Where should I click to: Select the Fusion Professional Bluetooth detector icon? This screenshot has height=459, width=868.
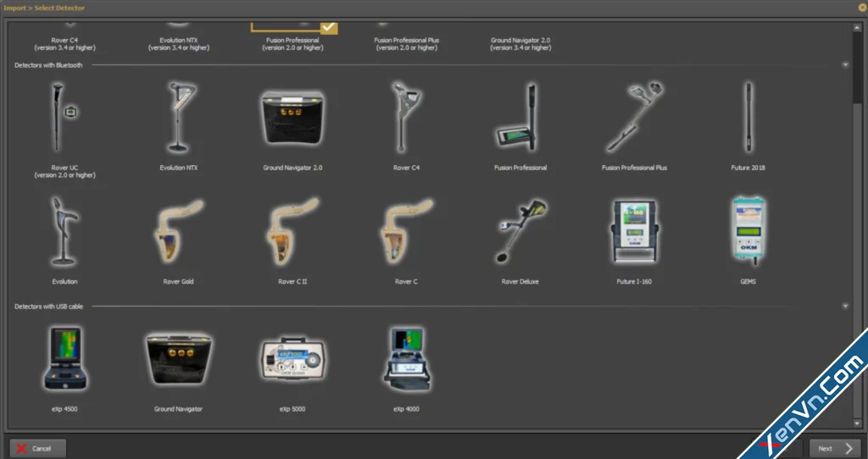[x=518, y=117]
